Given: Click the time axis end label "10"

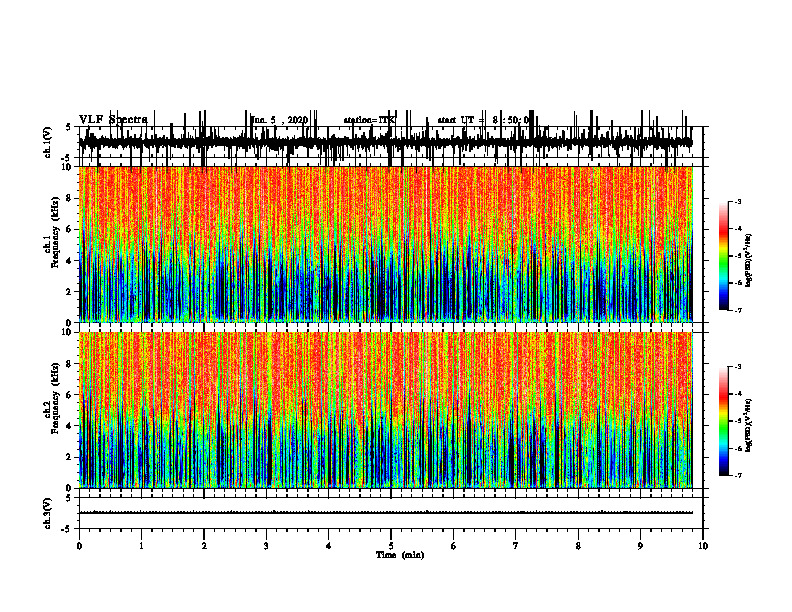Looking at the screenshot, I should (x=703, y=546).
